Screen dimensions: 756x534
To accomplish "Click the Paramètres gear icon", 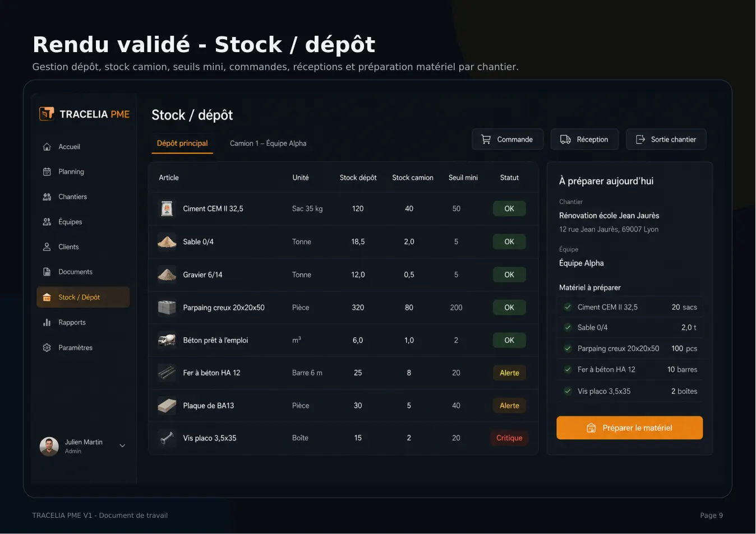I will coord(47,348).
